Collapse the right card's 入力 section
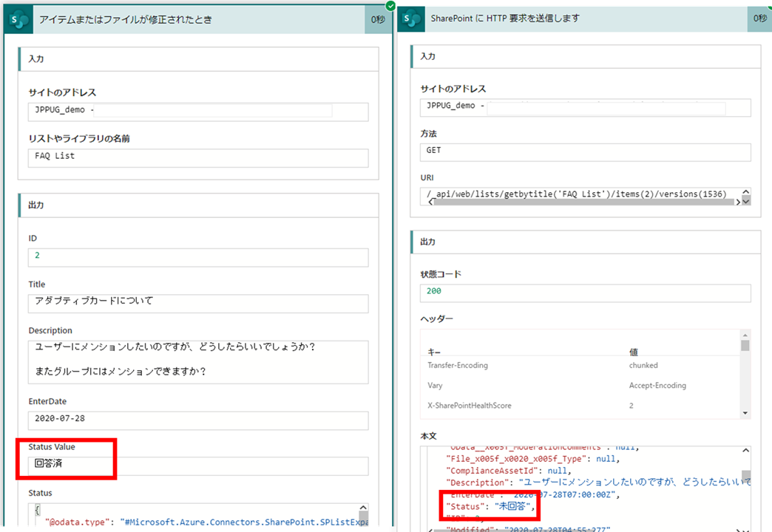 point(586,57)
